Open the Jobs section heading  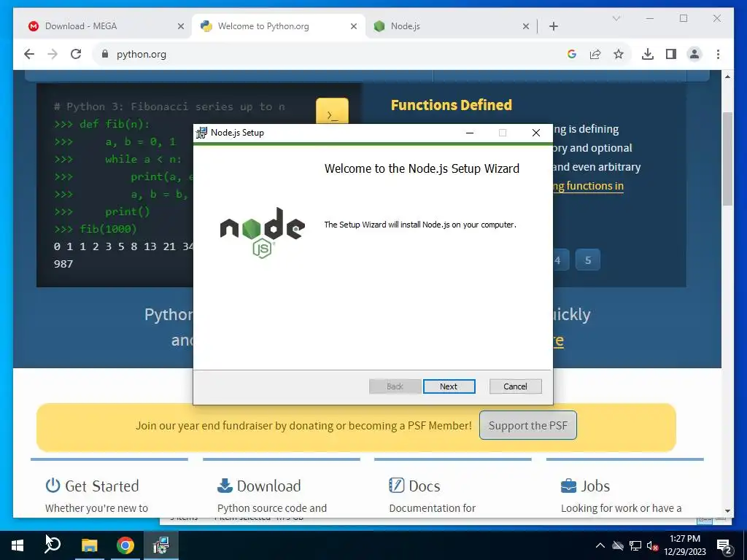coord(595,486)
